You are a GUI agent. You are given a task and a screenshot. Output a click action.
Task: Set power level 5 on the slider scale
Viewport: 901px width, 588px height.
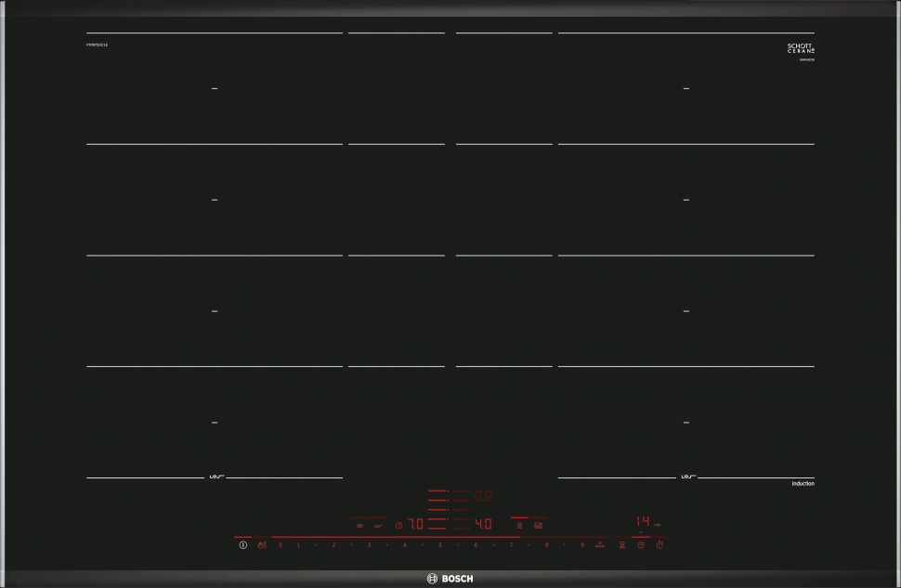coord(439,544)
